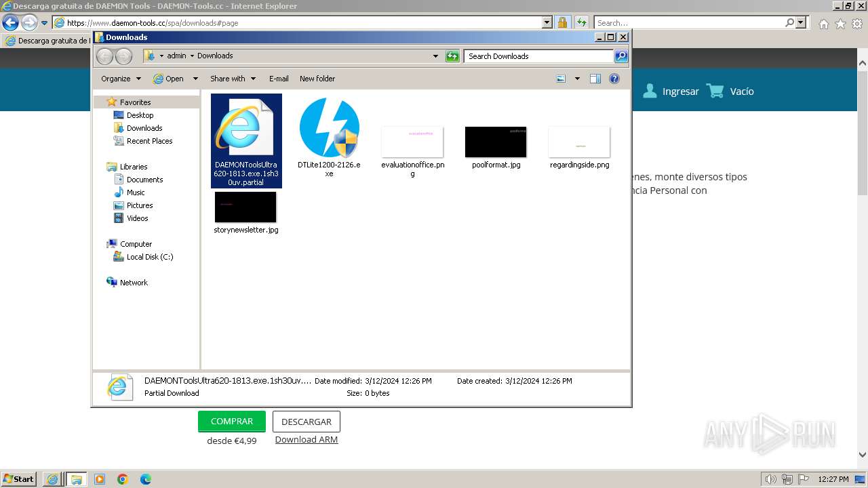Open the Explorer Help question-mark icon

[614, 79]
